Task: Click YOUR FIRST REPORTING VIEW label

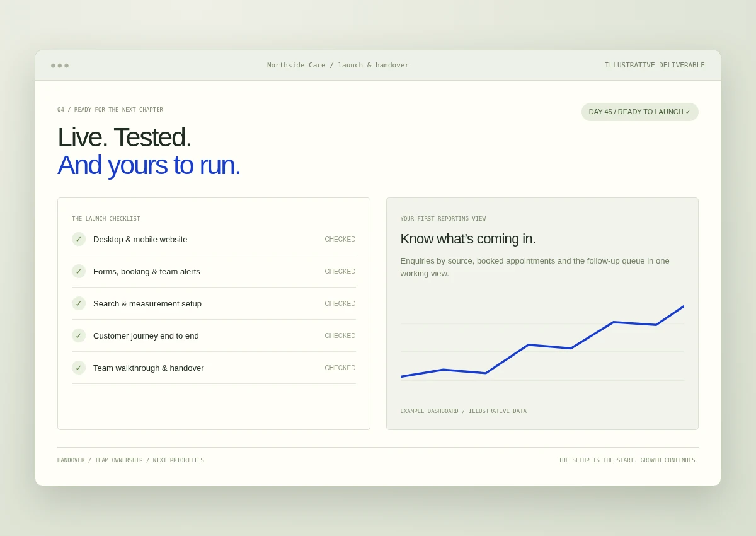Action: pyautogui.click(x=443, y=219)
